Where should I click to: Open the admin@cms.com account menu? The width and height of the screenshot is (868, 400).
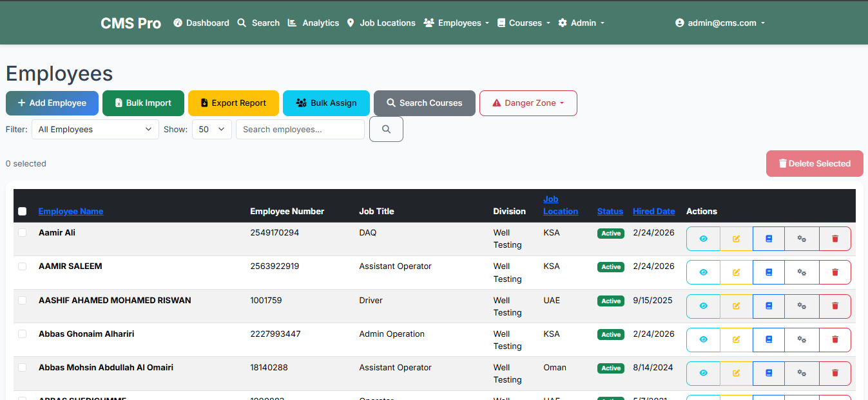pyautogui.click(x=720, y=23)
